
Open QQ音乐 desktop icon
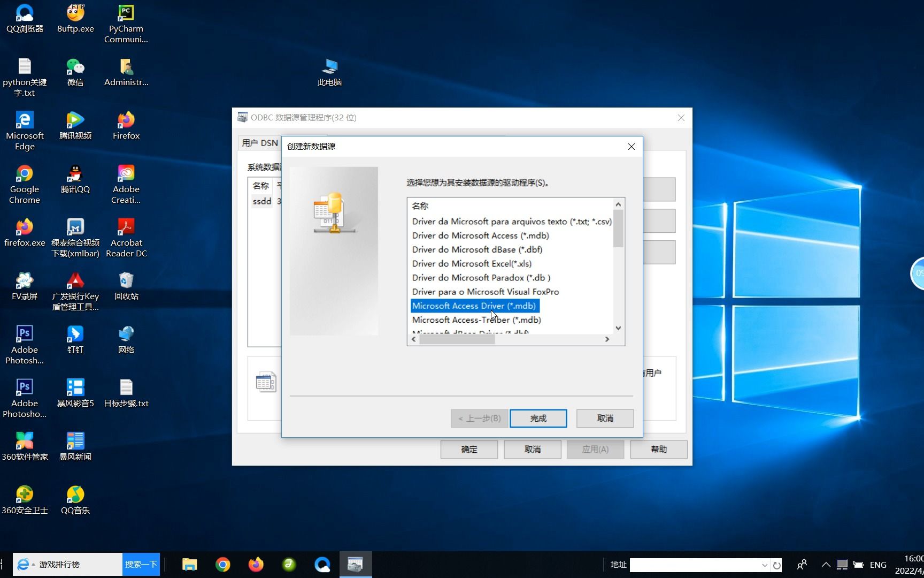[75, 500]
